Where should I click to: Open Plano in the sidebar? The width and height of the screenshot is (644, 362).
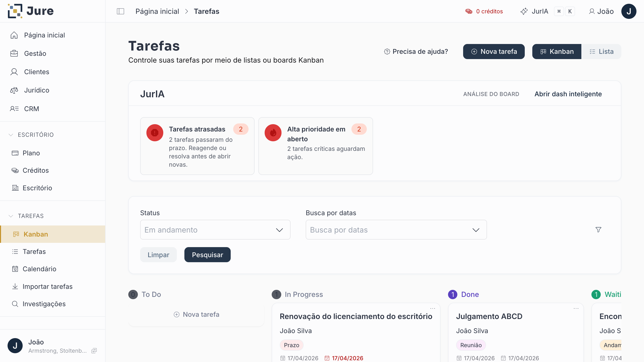[x=53, y=153]
